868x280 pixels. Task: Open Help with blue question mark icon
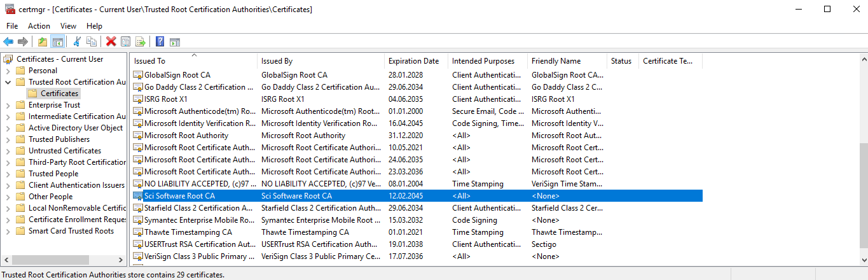point(160,42)
